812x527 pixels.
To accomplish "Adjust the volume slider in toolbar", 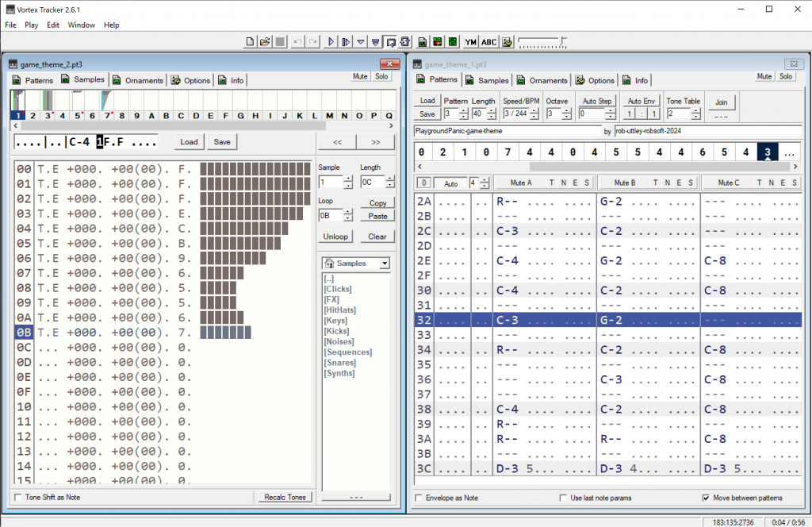I will (562, 39).
